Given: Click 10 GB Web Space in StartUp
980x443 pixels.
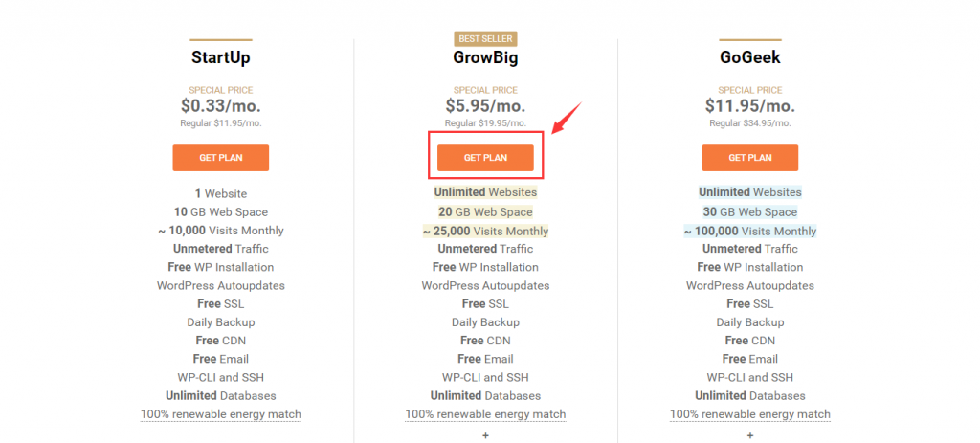Looking at the screenshot, I should click(220, 211).
